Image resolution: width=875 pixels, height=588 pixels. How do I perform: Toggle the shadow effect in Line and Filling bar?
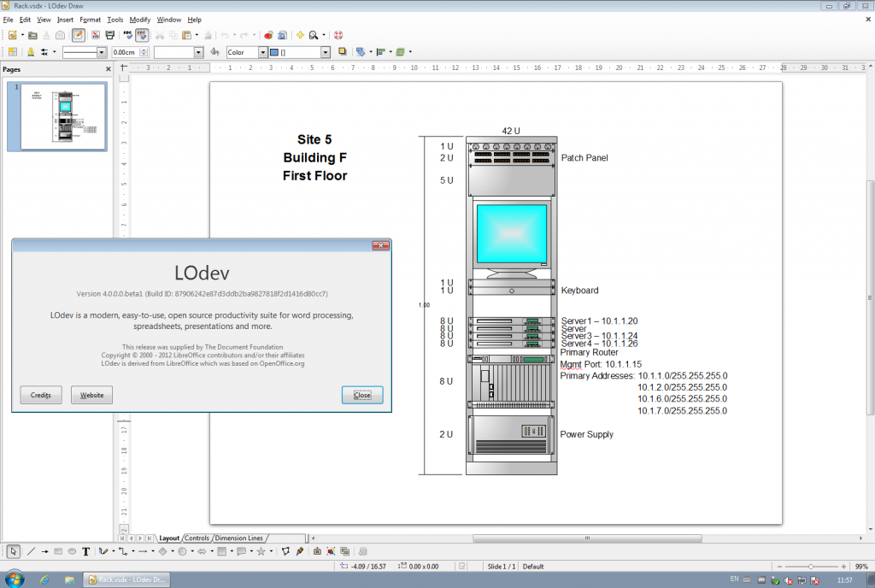coord(340,52)
